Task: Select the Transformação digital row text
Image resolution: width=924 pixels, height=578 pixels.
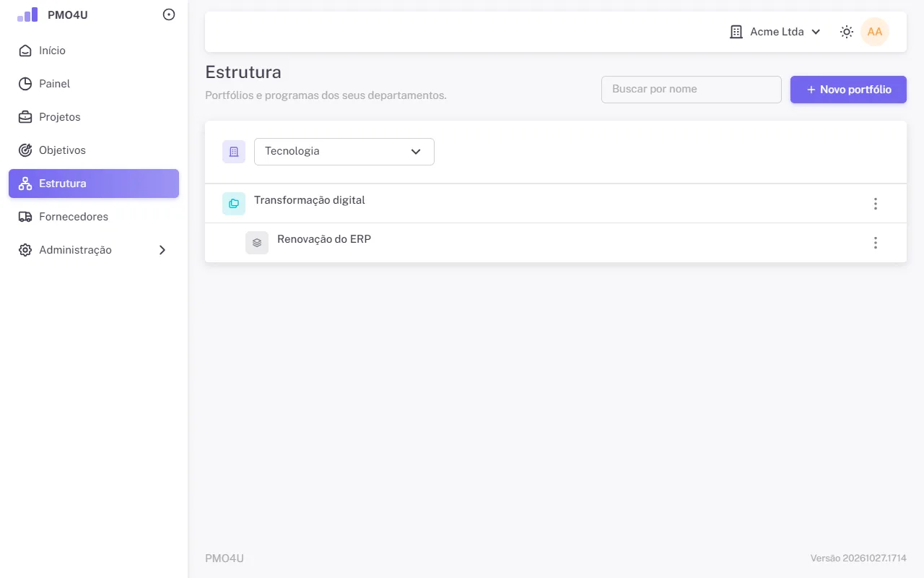Action: 310,200
